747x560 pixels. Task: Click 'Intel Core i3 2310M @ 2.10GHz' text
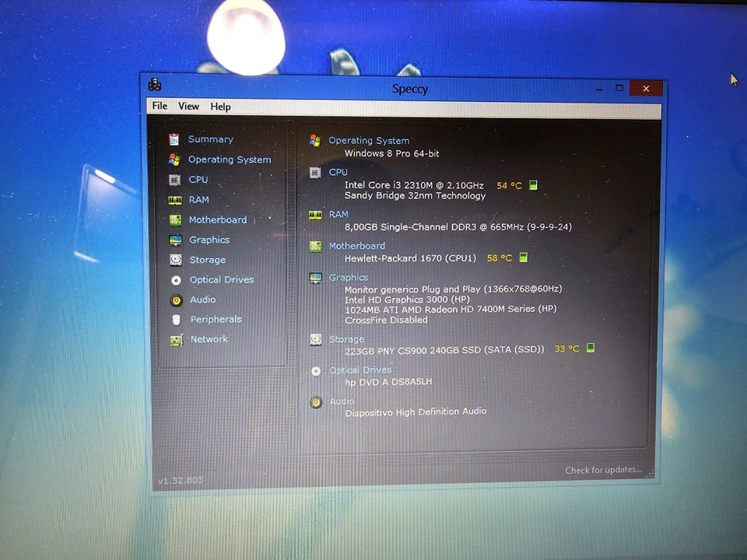coord(414,185)
